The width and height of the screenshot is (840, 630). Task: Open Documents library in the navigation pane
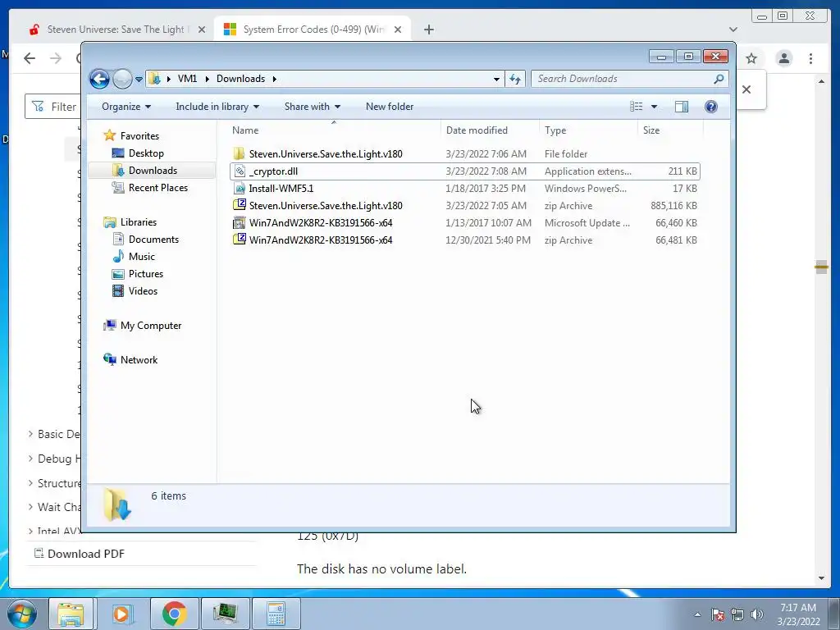point(153,240)
